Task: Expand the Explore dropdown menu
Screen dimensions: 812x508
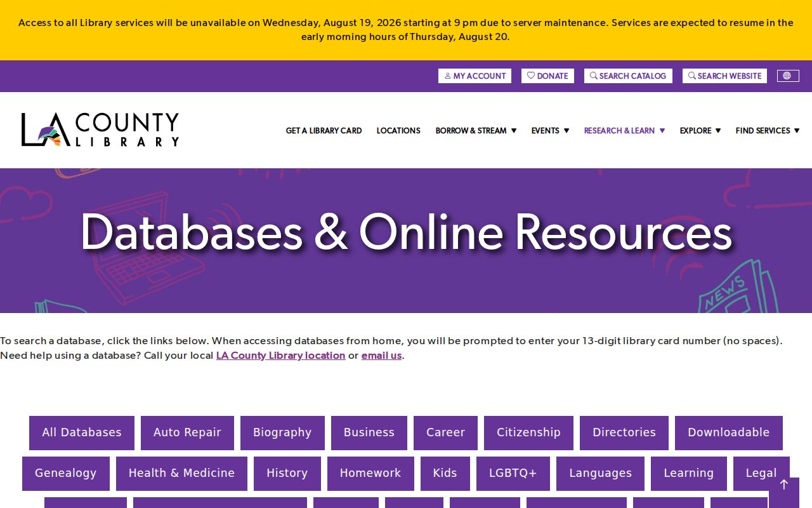Action: tap(700, 130)
